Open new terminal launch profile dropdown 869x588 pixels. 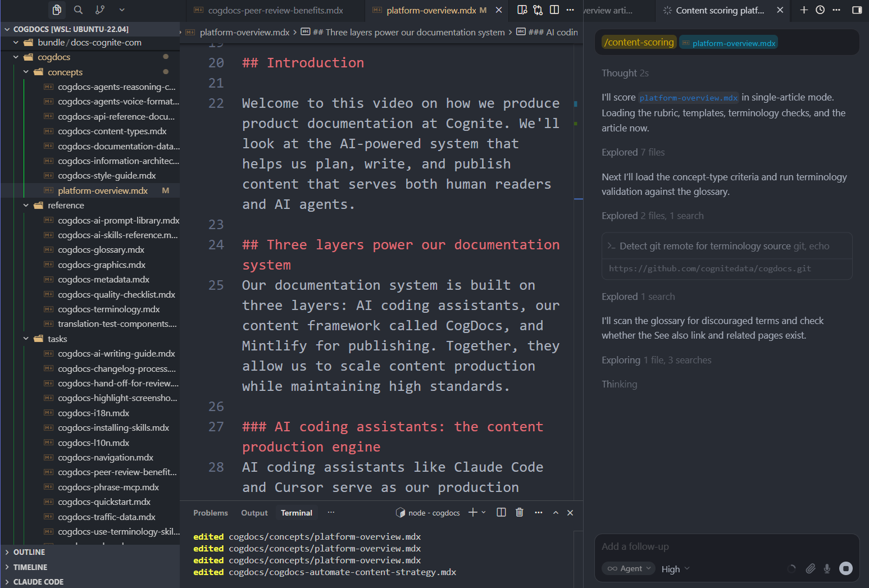[x=484, y=512]
